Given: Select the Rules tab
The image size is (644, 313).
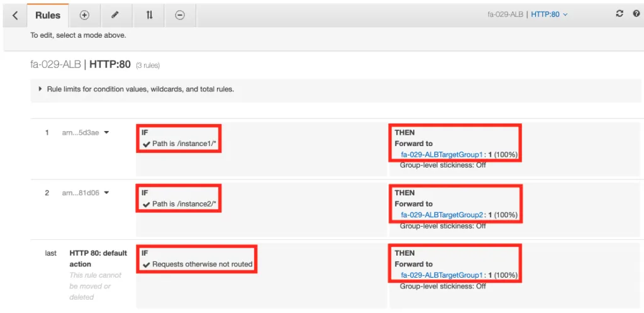Looking at the screenshot, I should [48, 15].
